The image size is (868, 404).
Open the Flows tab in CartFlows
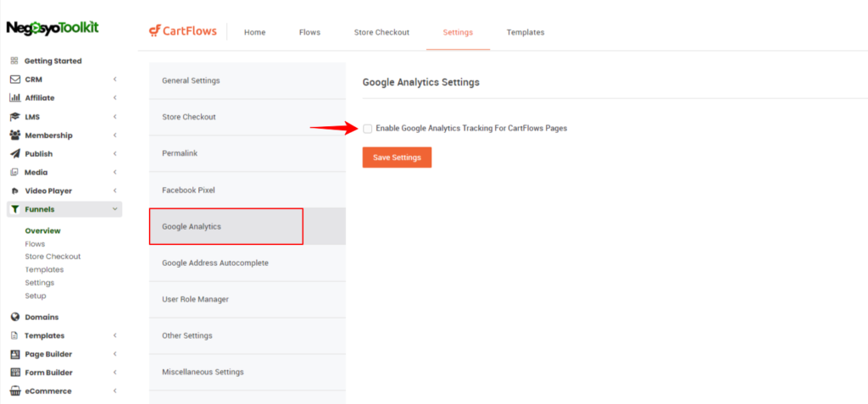309,32
